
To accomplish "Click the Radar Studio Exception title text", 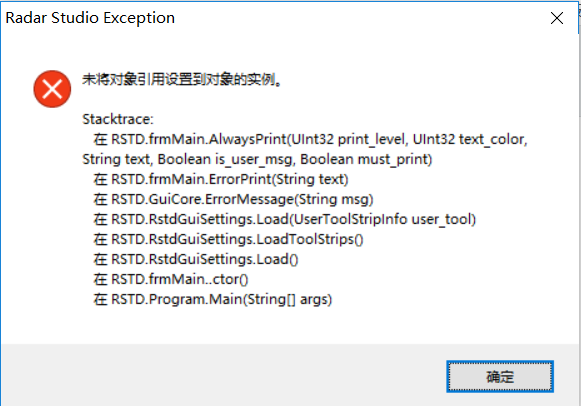I will pos(90,18).
